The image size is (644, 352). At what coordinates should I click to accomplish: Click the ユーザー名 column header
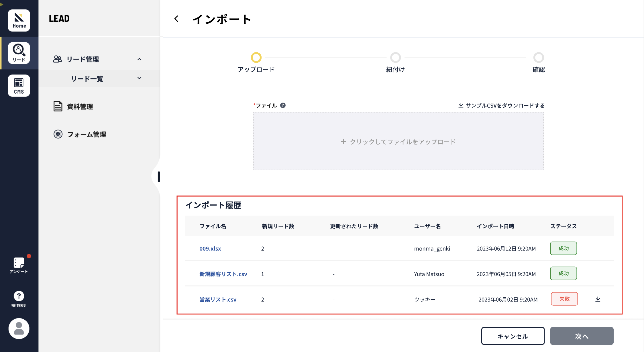tap(427, 226)
